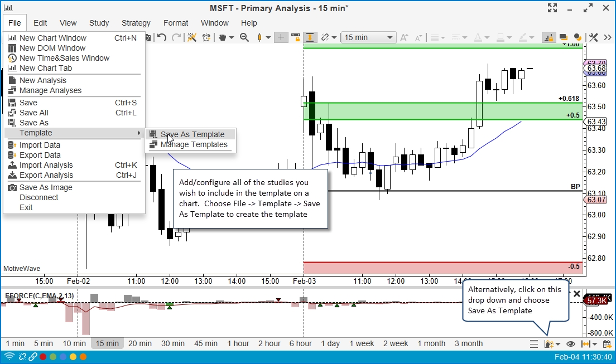616x364 pixels.
Task: Click the horizontal lines list icon at bottom
Action: coord(533,344)
